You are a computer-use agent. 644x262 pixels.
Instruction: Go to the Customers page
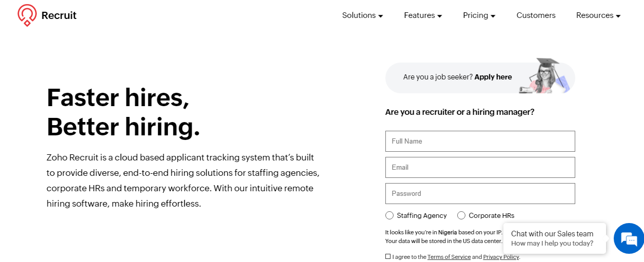536,15
